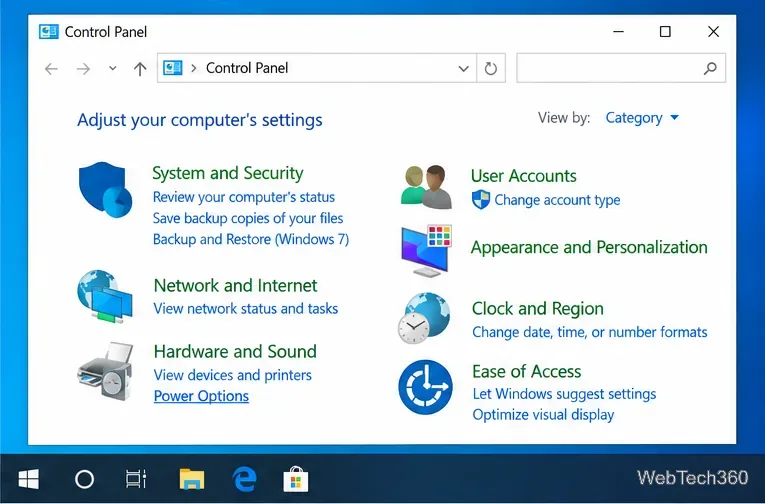Click the address bar Control Panel icon
Screen dimensions: 765x504
(x=172, y=68)
